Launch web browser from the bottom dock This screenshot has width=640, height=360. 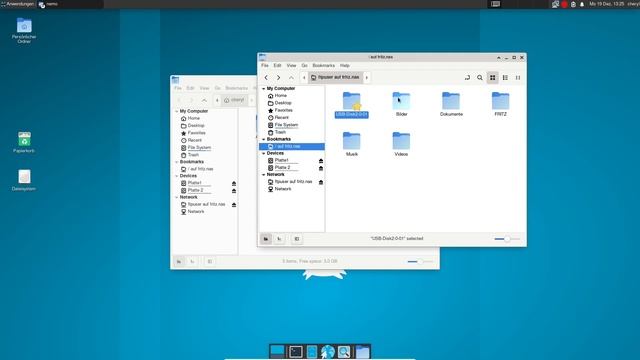pos(328,351)
